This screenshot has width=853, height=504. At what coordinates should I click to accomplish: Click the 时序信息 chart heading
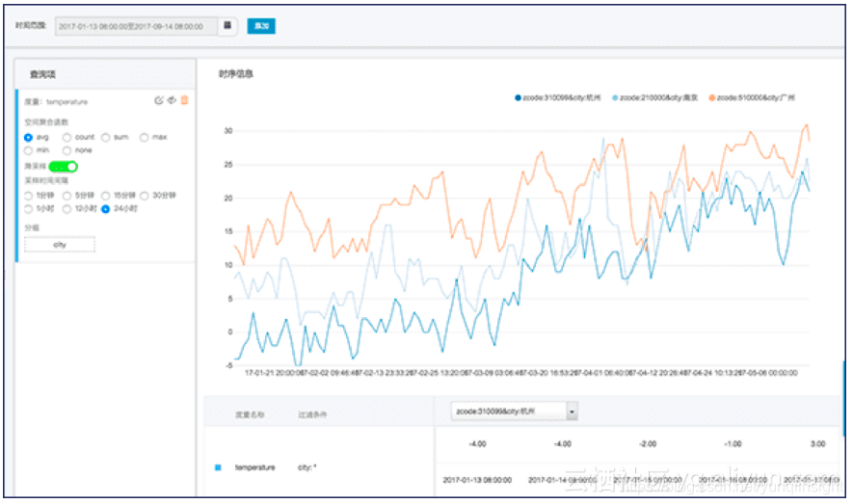[x=236, y=74]
